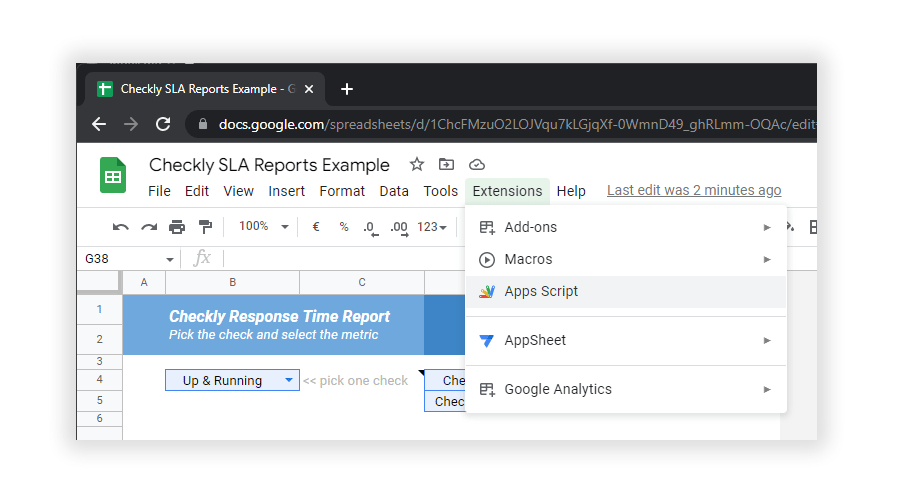900x500 pixels.
Task: Select row 6 header
Action: [x=99, y=418]
